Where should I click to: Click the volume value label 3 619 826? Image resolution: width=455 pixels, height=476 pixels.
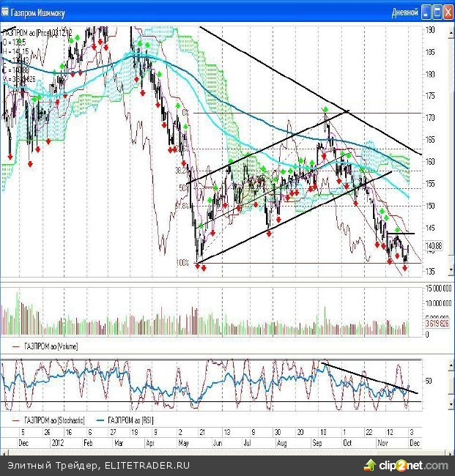(x=437, y=321)
